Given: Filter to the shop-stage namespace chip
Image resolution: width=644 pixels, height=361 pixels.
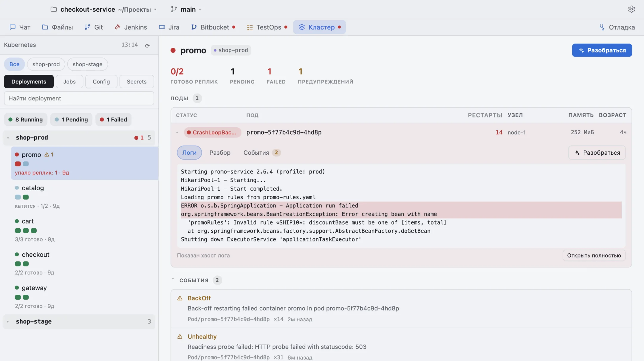Looking at the screenshot, I should [x=87, y=64].
